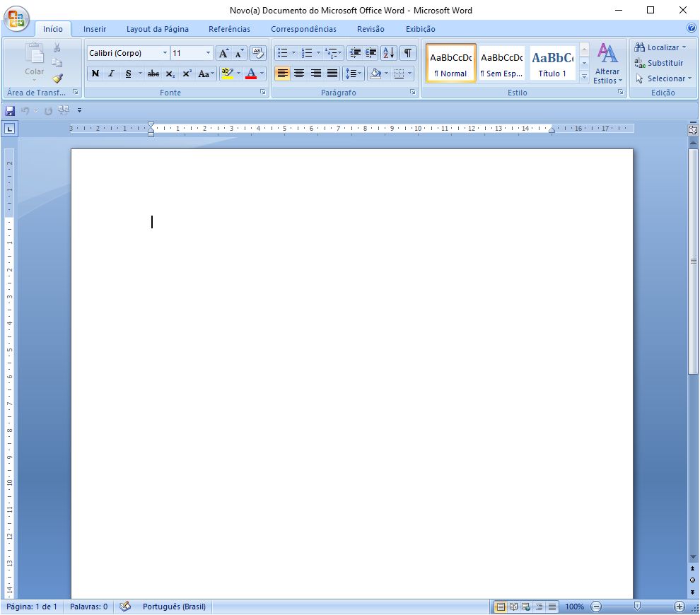Select the Format Painter brush icon
The image size is (700, 615).
tap(57, 78)
